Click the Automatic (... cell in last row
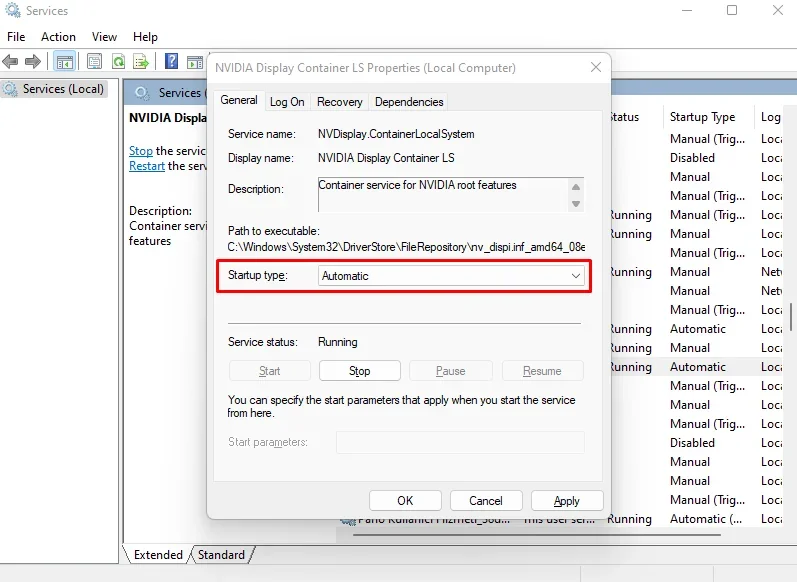797x582 pixels. point(706,519)
